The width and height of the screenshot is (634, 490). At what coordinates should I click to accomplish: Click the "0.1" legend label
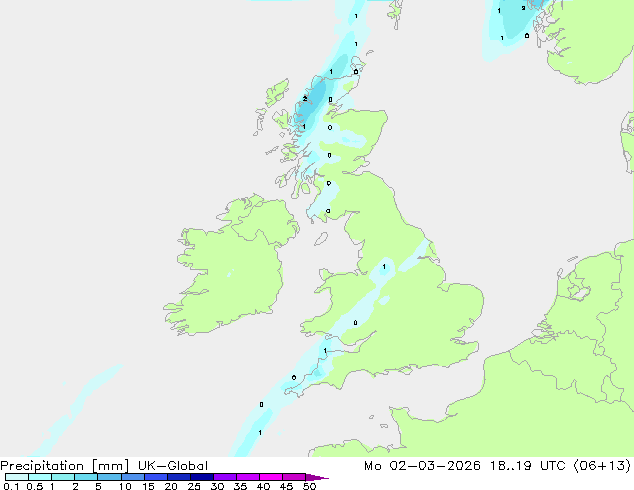click(11, 486)
